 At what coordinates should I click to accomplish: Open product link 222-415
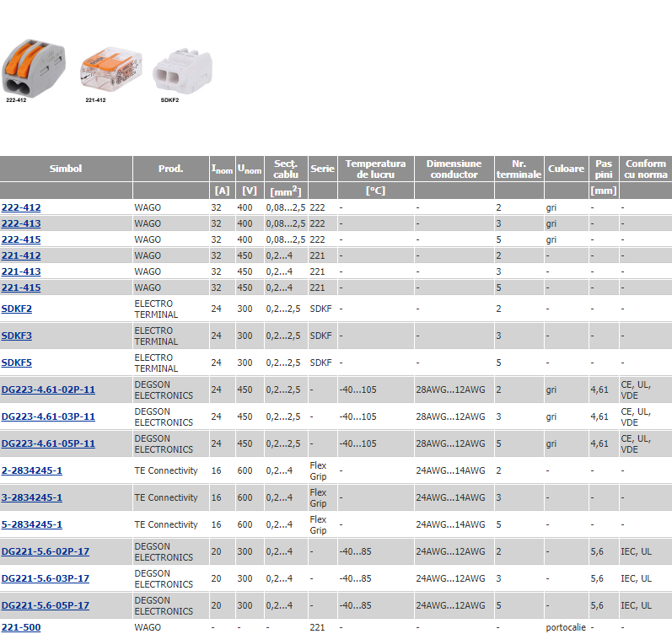tap(21, 239)
